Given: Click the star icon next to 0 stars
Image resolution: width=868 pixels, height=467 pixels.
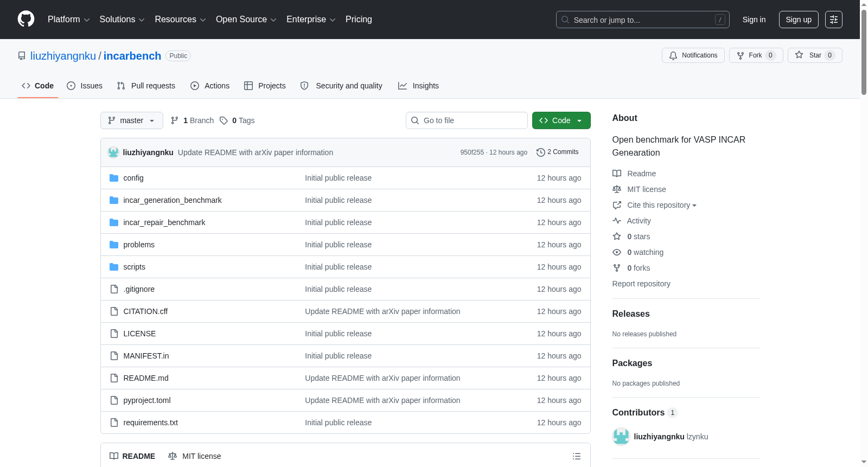Looking at the screenshot, I should pyautogui.click(x=617, y=236).
